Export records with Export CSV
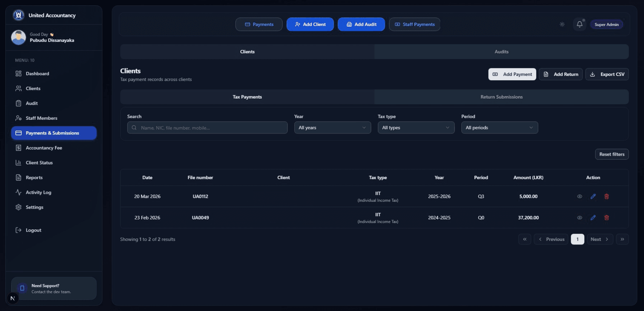644x311 pixels. [x=607, y=74]
